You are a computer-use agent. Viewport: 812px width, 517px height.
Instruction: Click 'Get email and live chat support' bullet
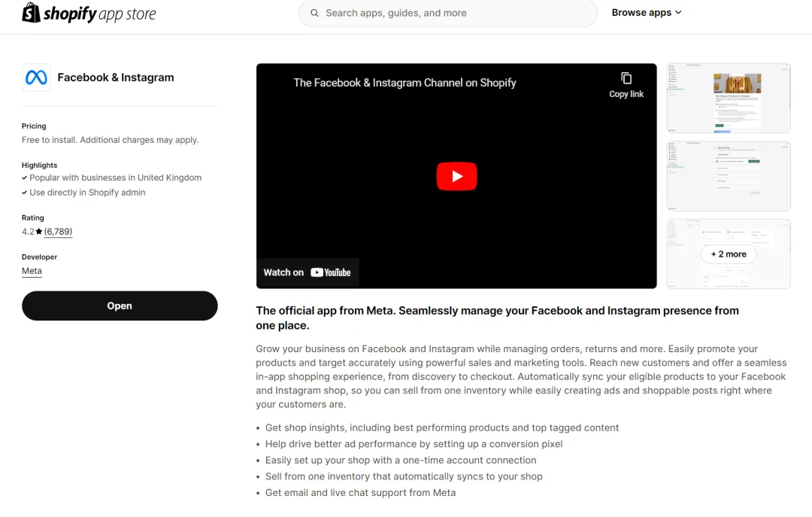(360, 493)
